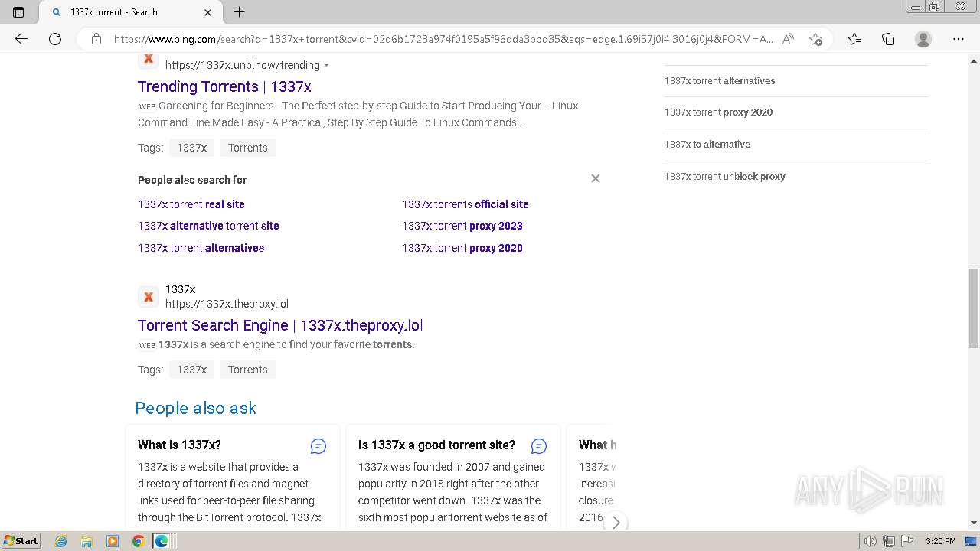This screenshot has height=551, width=980.
Task: Open Torrent Search Engine | 1337x.theproxy.lol result
Action: 280,325
